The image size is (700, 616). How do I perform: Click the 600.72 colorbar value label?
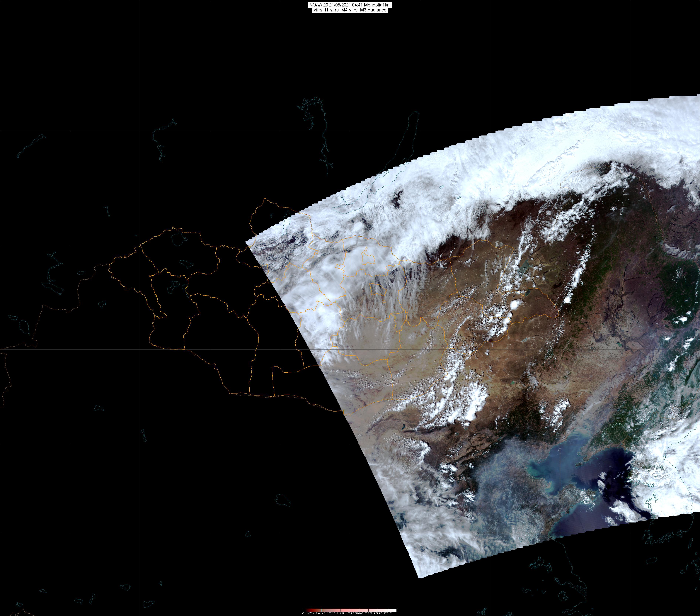(369, 614)
